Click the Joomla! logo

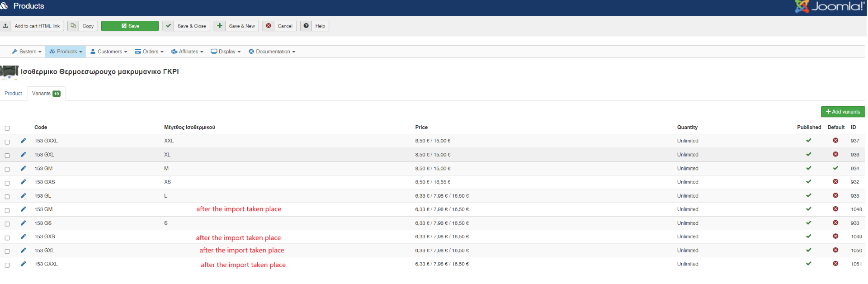click(x=830, y=6)
